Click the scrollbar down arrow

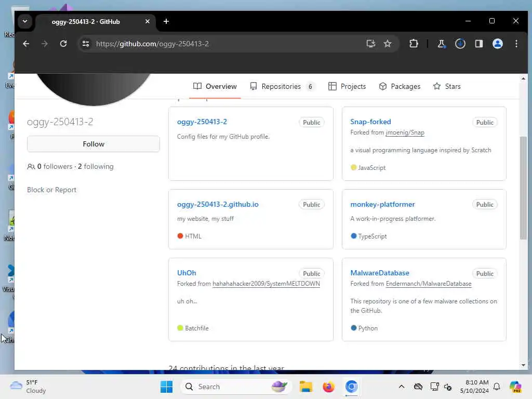pyautogui.click(x=523, y=365)
